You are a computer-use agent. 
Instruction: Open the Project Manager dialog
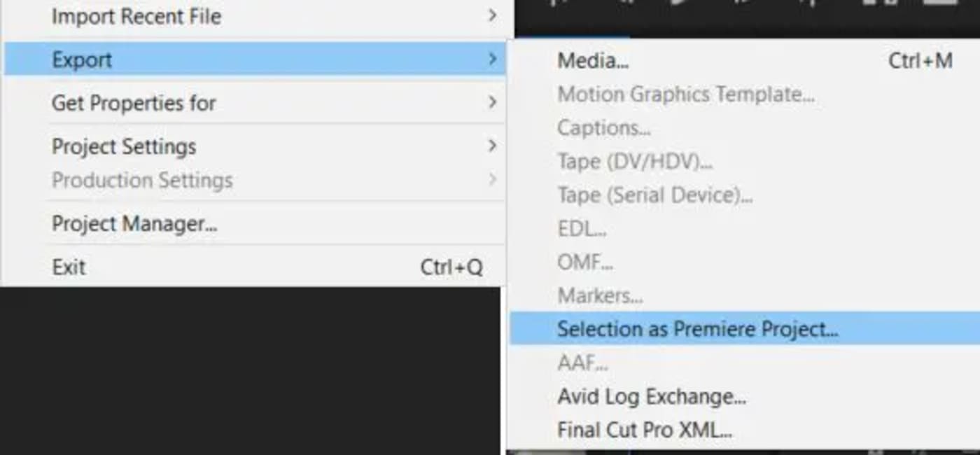pyautogui.click(x=133, y=224)
